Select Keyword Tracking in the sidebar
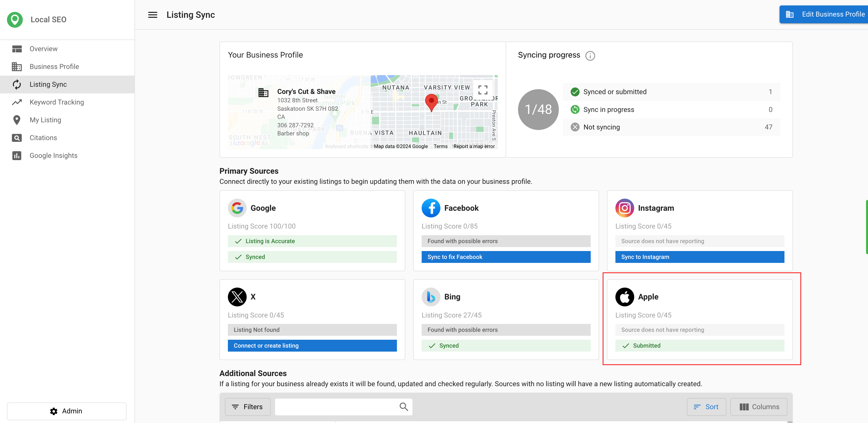 67,102
